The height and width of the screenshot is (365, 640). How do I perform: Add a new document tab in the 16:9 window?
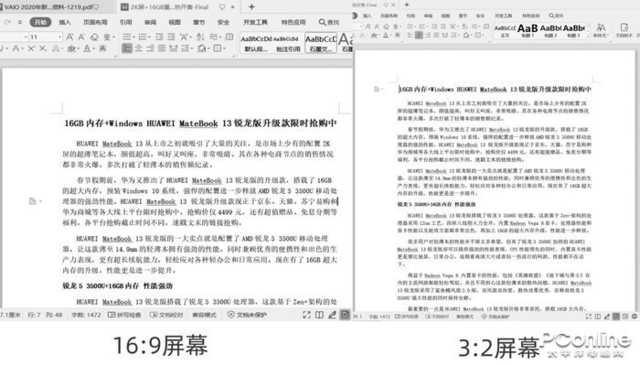pyautogui.click(x=251, y=7)
